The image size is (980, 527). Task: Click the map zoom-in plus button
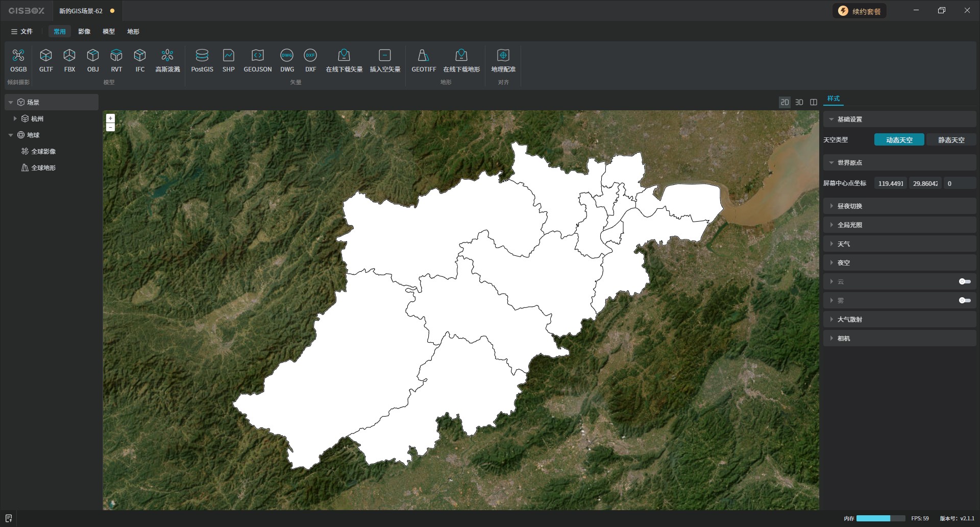110,118
